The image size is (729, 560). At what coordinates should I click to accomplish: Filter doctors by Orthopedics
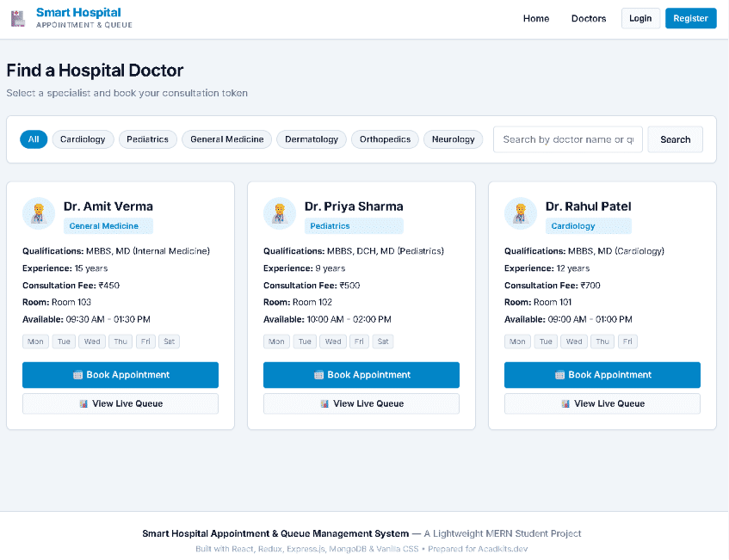[x=385, y=139]
